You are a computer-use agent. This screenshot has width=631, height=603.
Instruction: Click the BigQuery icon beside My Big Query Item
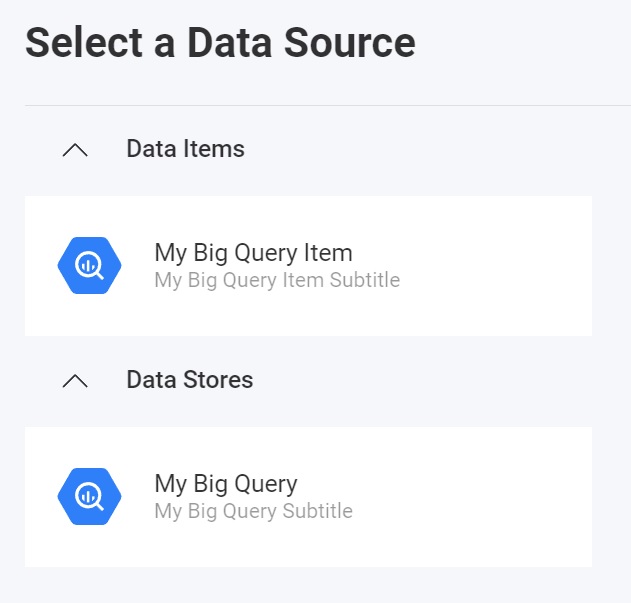click(89, 266)
